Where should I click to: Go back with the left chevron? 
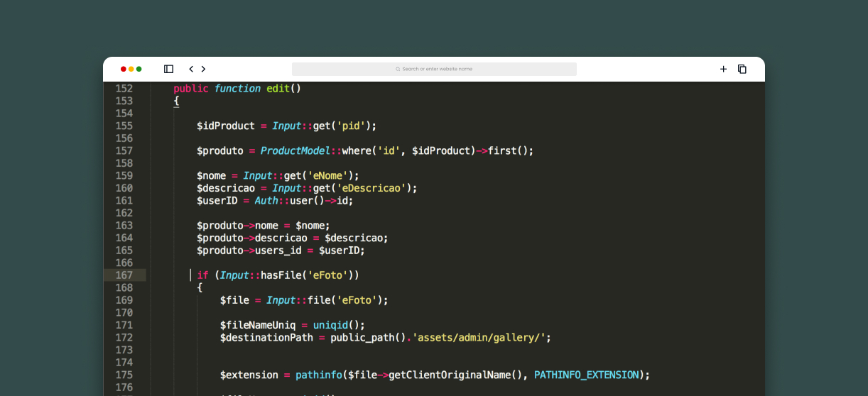(x=190, y=69)
